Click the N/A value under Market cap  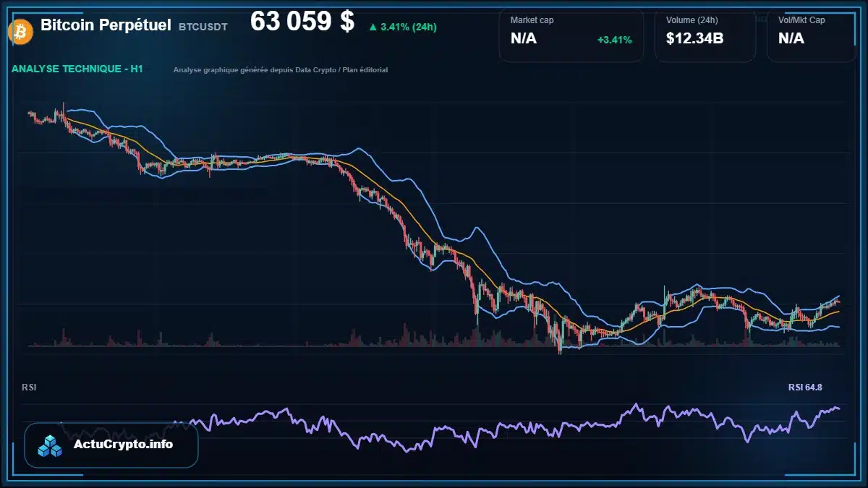[524, 38]
